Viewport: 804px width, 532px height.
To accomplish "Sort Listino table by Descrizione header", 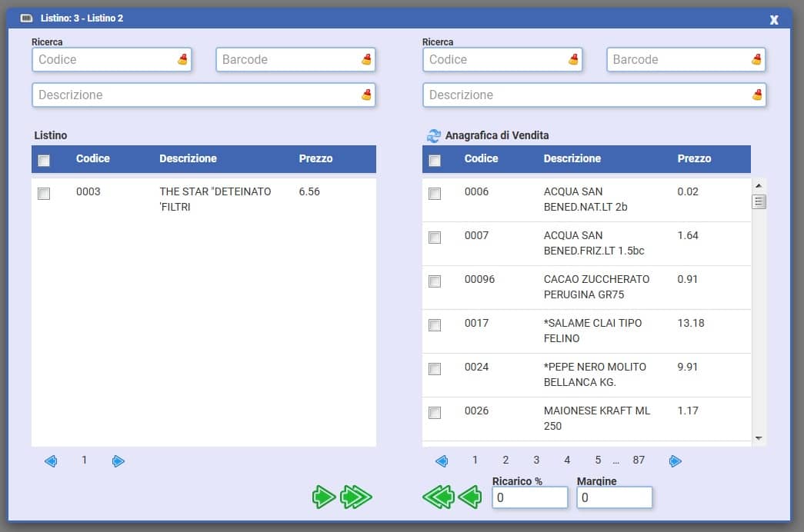I will [x=188, y=158].
